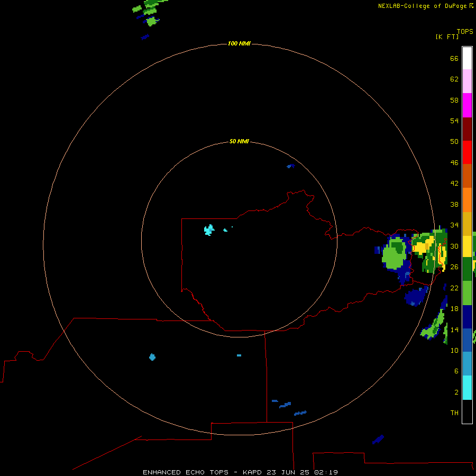Click the white color swatch in the legend
This screenshot has height=476, width=476.
(467, 58)
